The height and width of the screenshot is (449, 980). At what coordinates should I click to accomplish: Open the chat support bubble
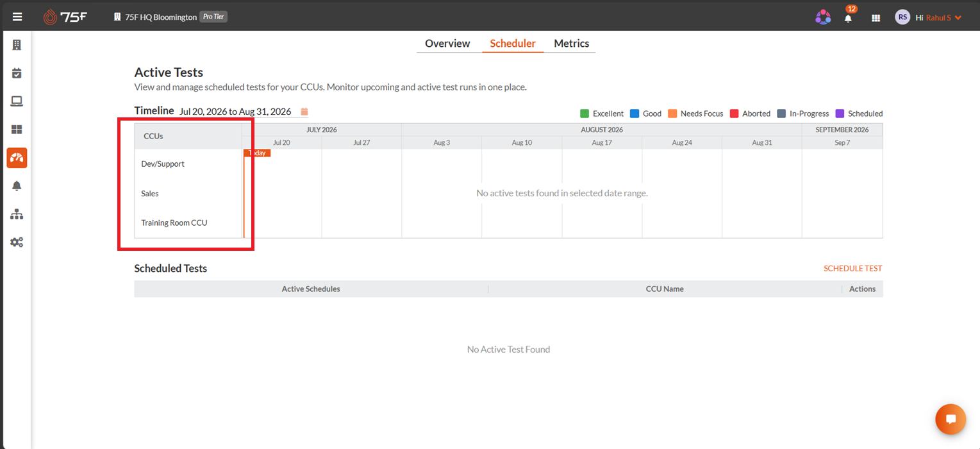click(951, 419)
